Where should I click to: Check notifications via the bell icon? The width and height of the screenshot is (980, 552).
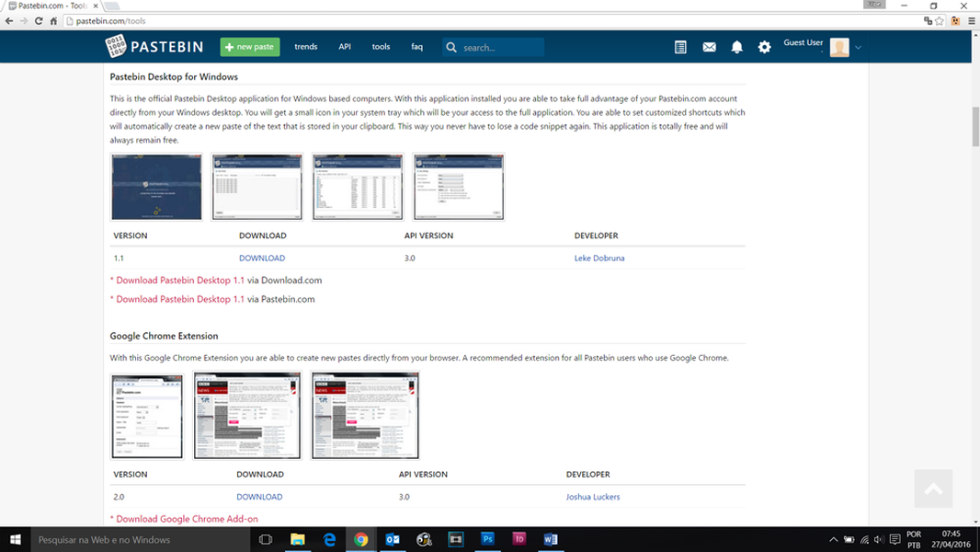(x=736, y=46)
